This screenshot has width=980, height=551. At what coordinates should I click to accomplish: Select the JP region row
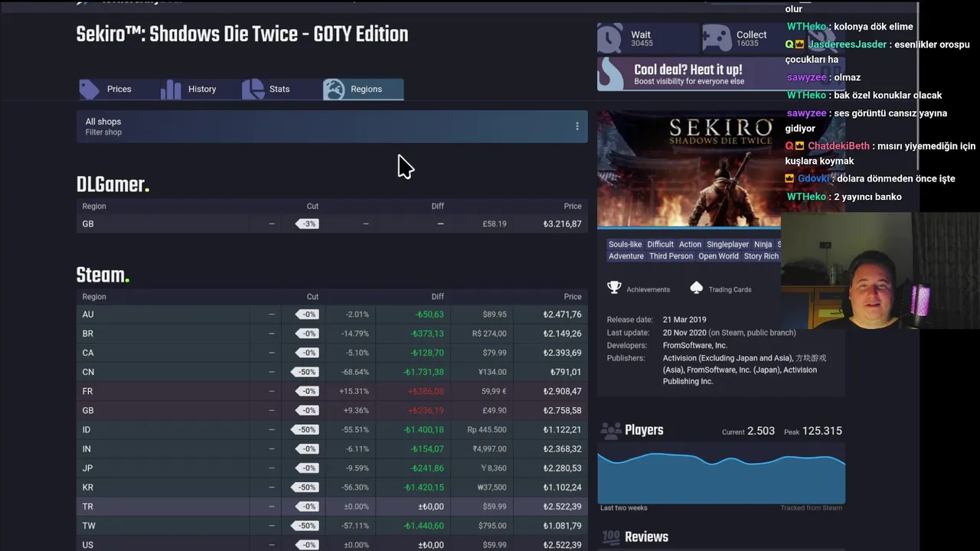pos(332,468)
